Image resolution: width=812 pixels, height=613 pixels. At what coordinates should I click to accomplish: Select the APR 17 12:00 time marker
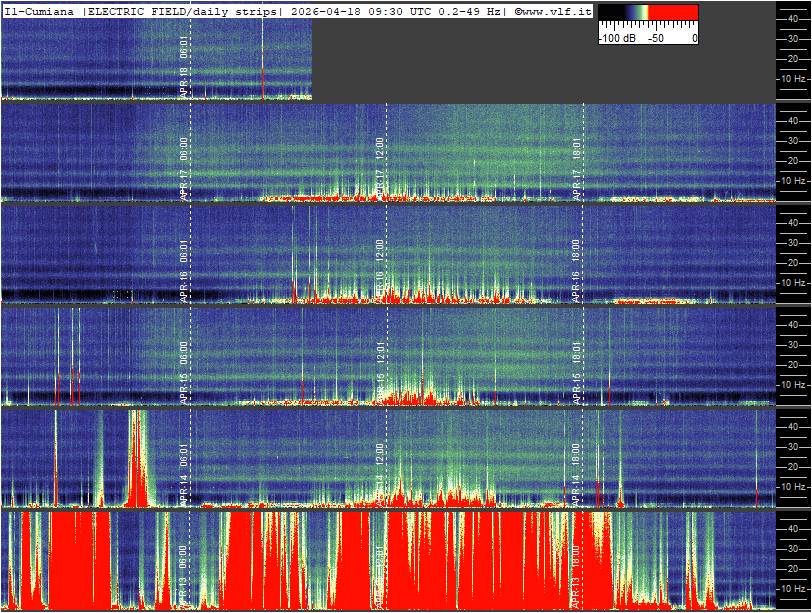pyautogui.click(x=380, y=168)
